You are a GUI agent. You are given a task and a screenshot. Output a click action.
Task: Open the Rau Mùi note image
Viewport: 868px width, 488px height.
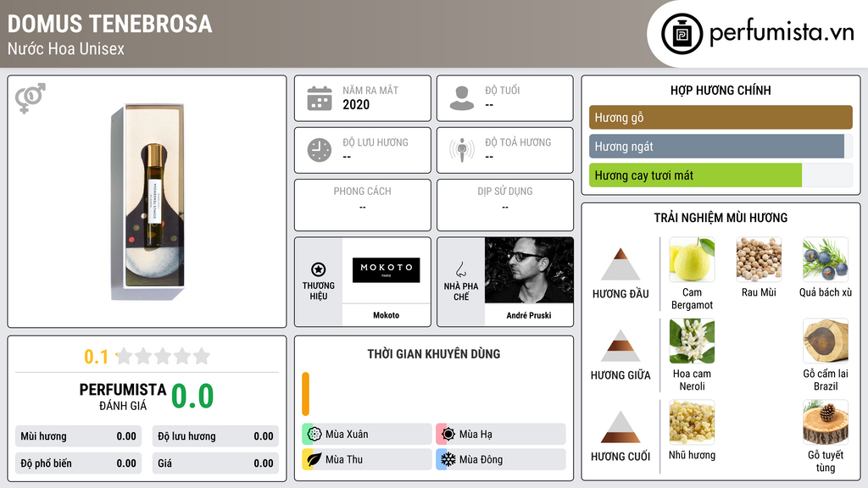pyautogui.click(x=759, y=259)
